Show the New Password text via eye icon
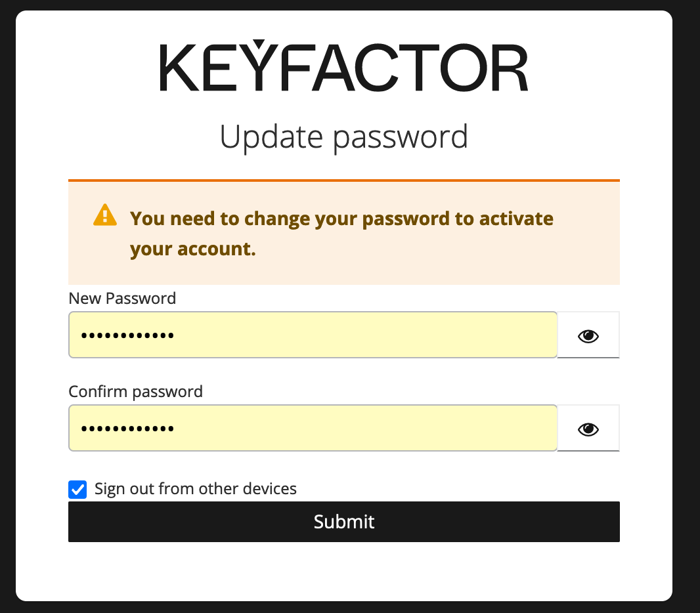Image resolution: width=700 pixels, height=613 pixels. [588, 335]
